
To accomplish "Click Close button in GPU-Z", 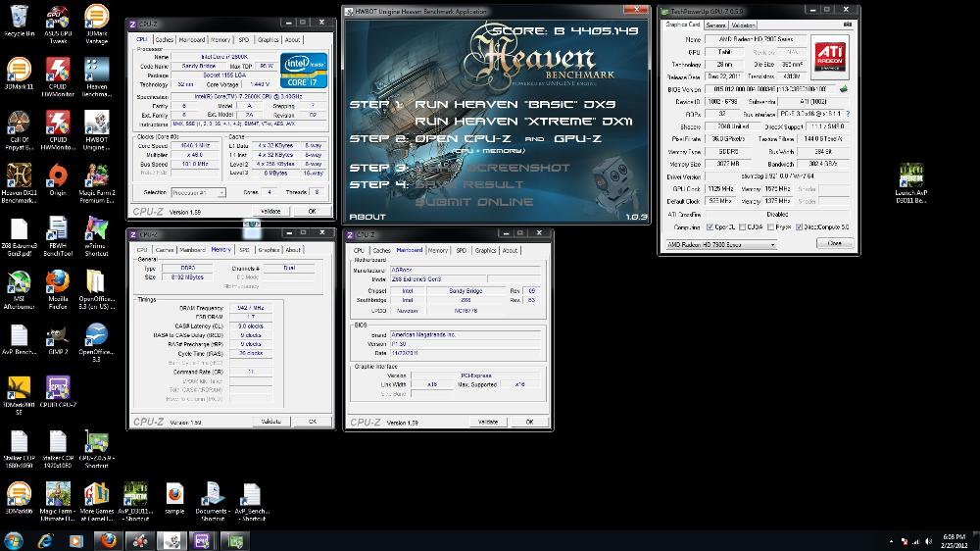I will pyautogui.click(x=834, y=243).
